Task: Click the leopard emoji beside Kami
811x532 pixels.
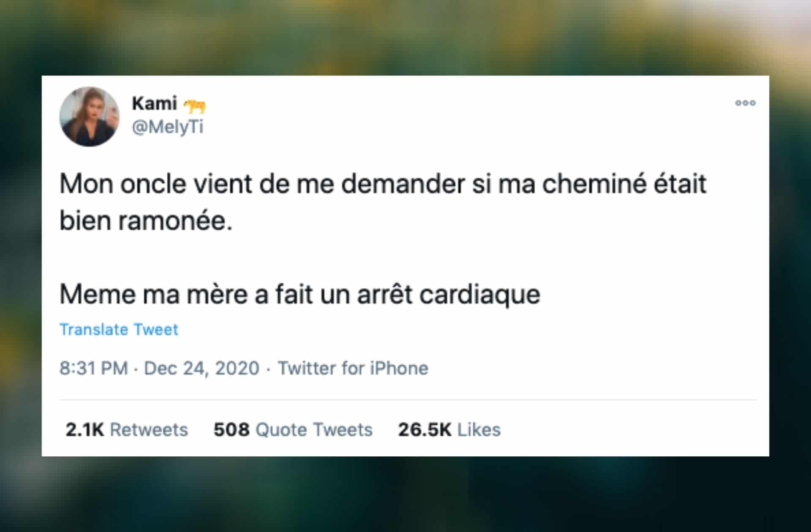Action: click(x=195, y=106)
